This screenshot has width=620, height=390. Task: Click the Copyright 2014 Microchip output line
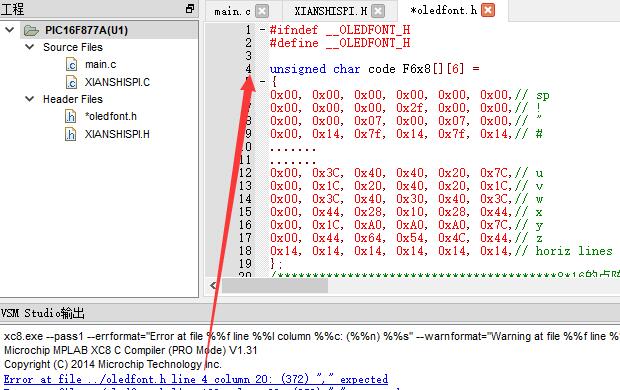[x=113, y=364]
